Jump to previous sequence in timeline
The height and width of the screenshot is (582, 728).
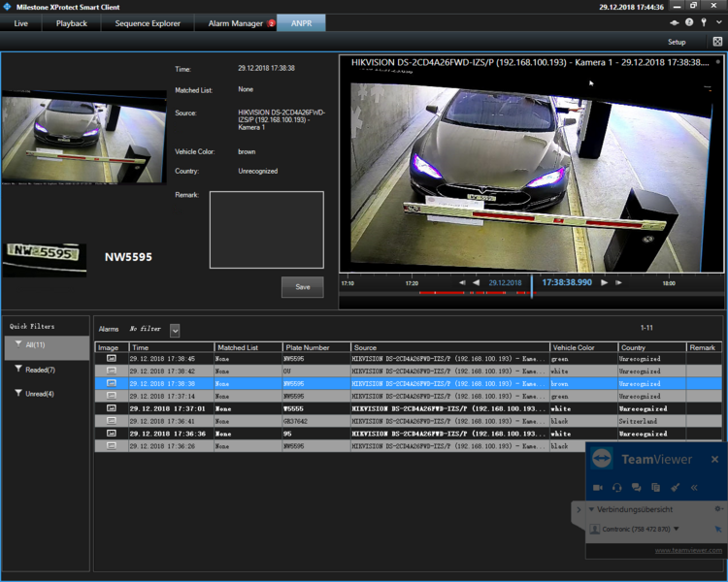click(x=462, y=282)
